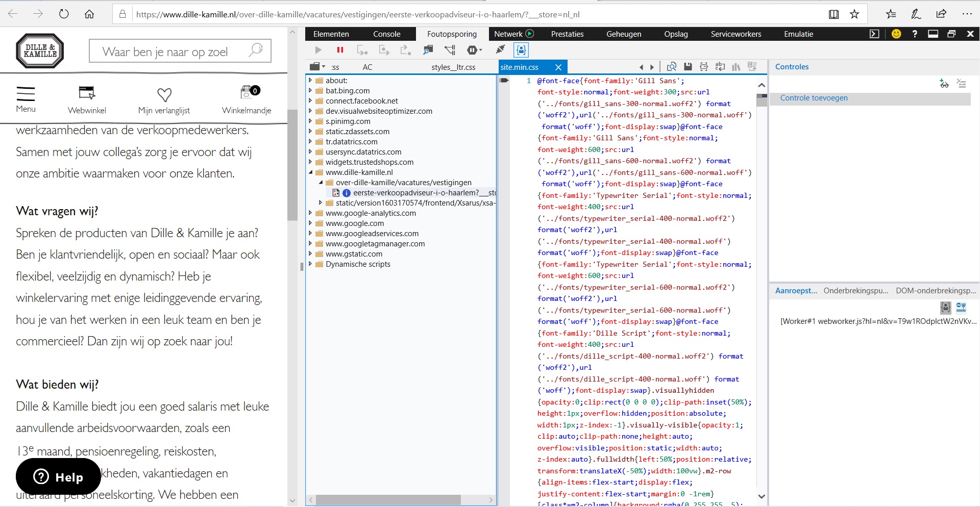
Task: Toggle the pretty print braces button
Action: tap(704, 67)
